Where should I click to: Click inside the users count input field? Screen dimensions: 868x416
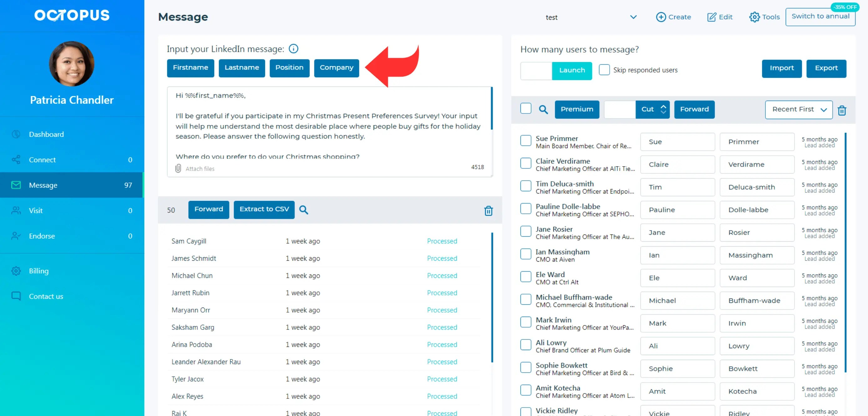(536, 71)
